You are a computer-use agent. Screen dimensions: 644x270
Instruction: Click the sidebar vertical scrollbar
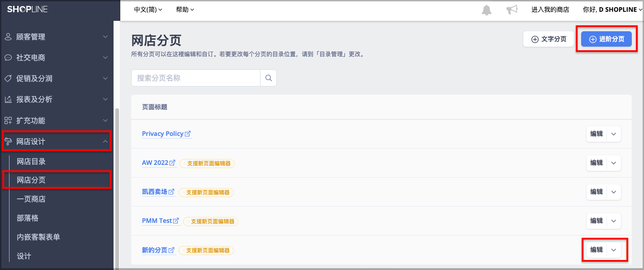pyautogui.click(x=118, y=188)
